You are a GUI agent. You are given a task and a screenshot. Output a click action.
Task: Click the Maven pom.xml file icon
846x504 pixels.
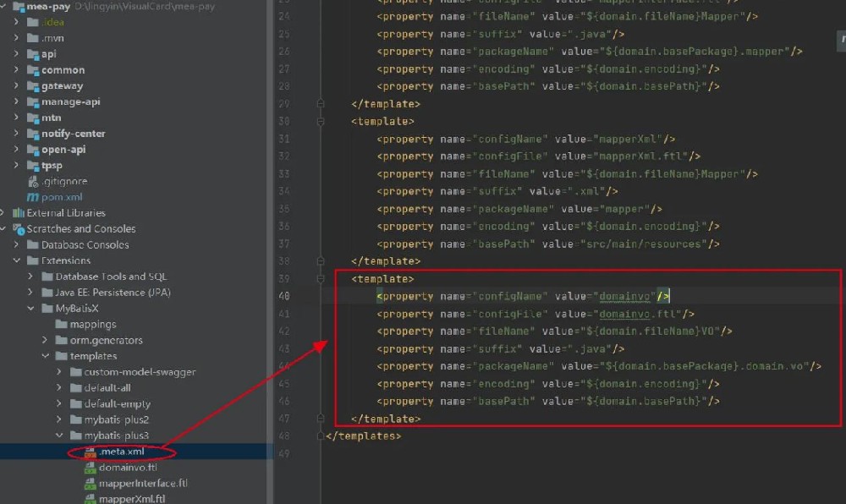tap(33, 197)
